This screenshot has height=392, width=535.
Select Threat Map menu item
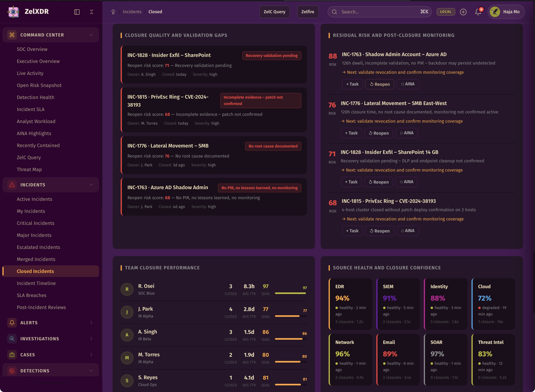coord(29,169)
